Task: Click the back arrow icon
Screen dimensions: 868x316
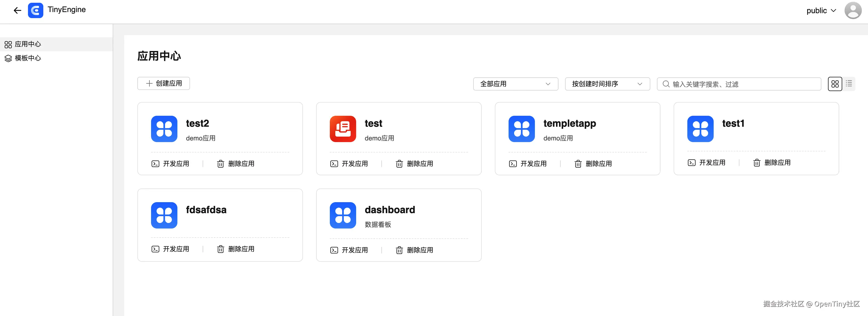Action: [x=17, y=10]
